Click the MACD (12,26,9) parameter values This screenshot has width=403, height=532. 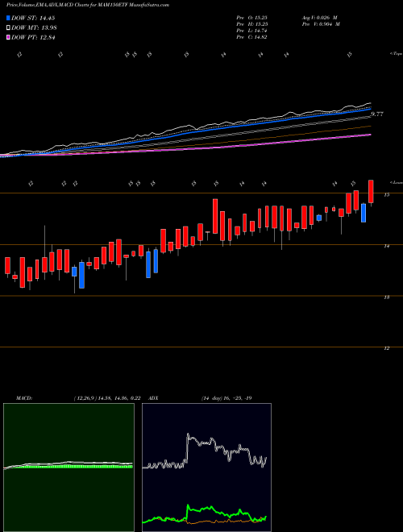coord(107,398)
